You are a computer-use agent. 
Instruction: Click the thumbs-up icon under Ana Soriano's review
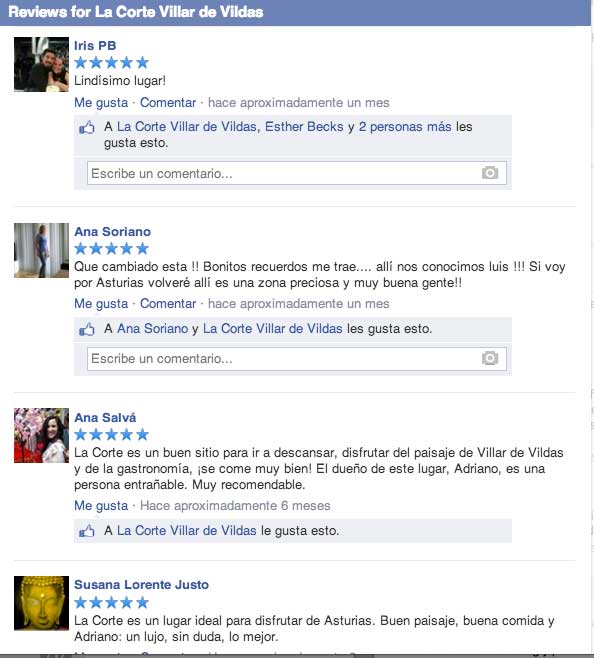point(86,329)
